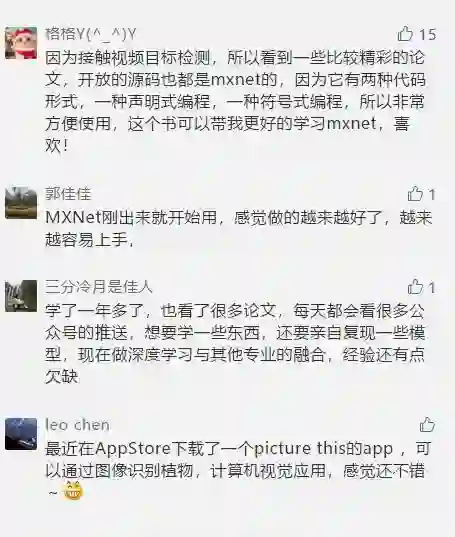
Task: Give leo chen's comment a thumbs-up
Action: point(427,425)
